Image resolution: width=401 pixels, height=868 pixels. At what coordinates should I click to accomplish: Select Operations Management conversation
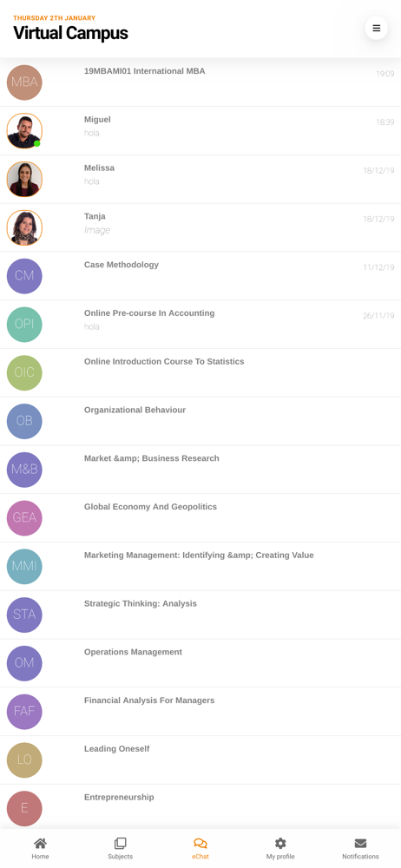[200, 663]
